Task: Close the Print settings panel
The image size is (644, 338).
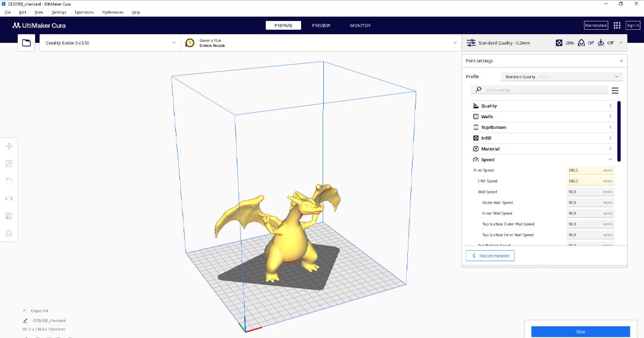Action: coord(621,61)
